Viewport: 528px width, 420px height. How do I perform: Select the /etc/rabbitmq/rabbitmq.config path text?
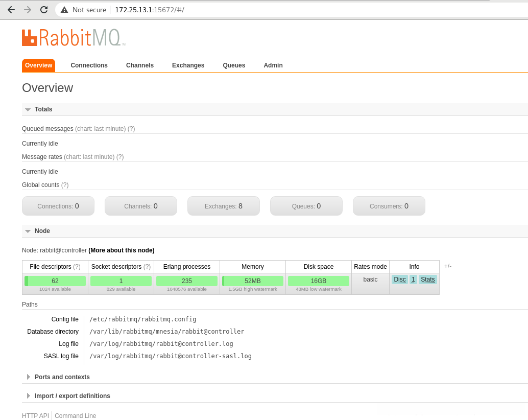143,319
